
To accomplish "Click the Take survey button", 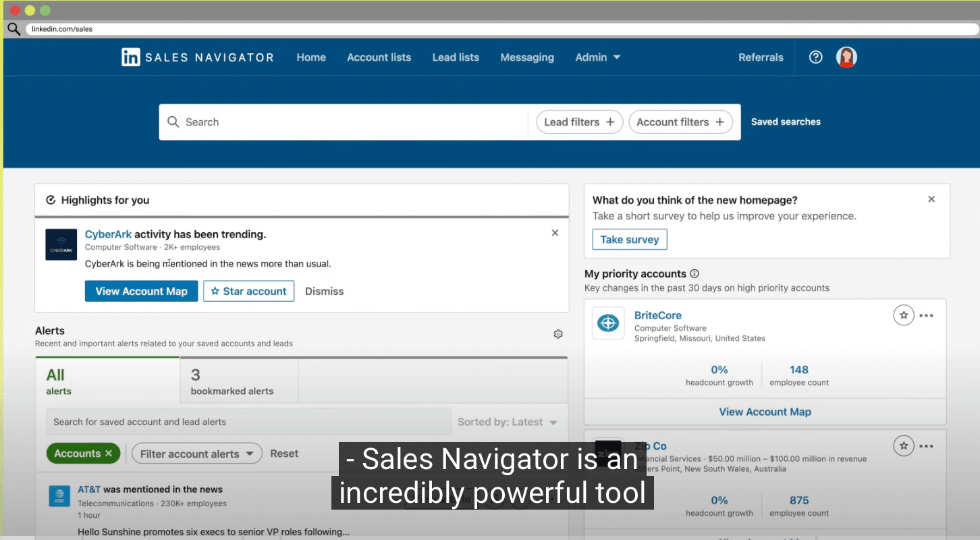I will [629, 240].
